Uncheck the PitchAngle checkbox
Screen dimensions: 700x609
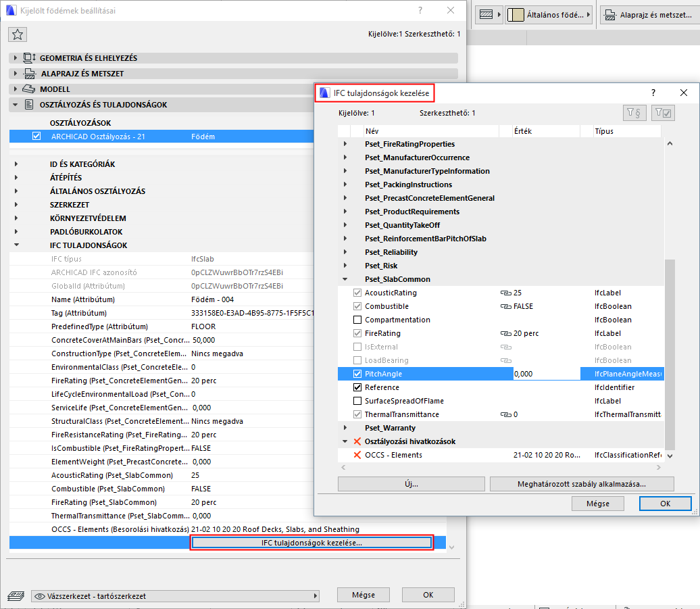click(x=357, y=374)
